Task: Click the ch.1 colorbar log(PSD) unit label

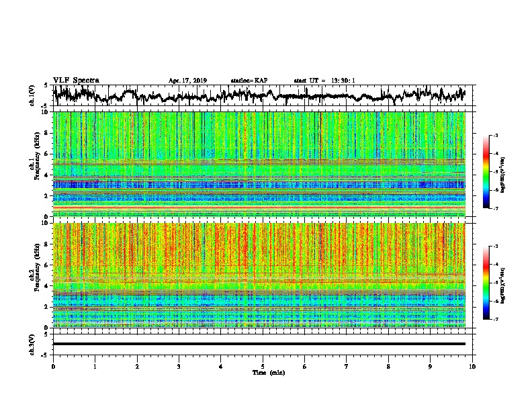Action: pyautogui.click(x=503, y=175)
